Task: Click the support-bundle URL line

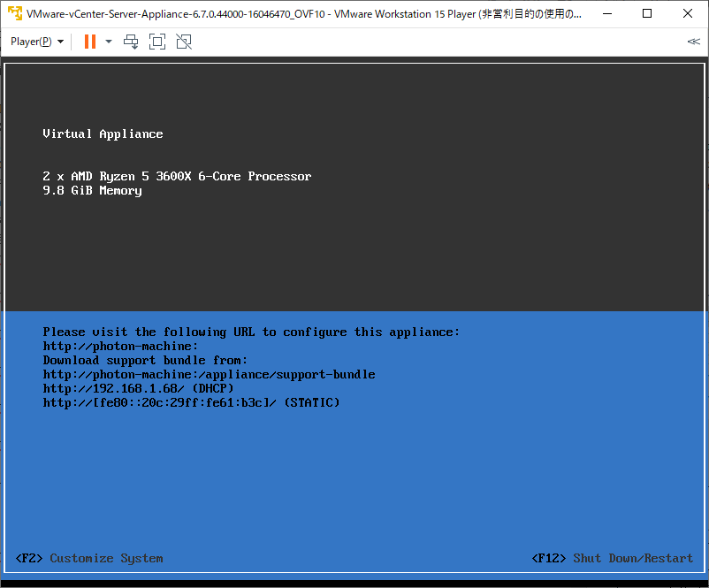Action: click(209, 375)
